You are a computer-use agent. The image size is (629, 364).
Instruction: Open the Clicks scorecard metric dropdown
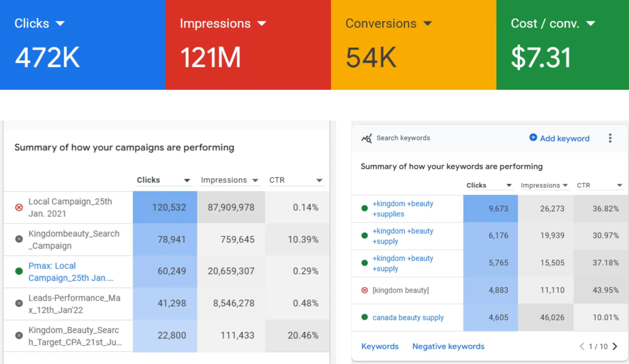point(60,24)
